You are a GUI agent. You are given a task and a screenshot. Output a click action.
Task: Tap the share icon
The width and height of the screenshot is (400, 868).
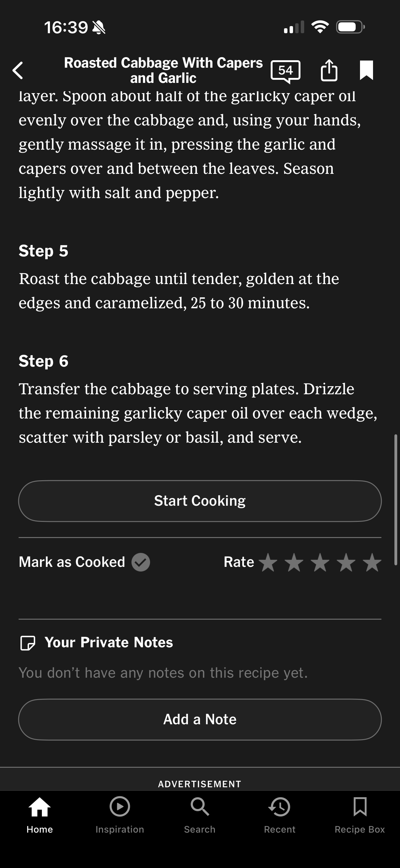coord(329,70)
